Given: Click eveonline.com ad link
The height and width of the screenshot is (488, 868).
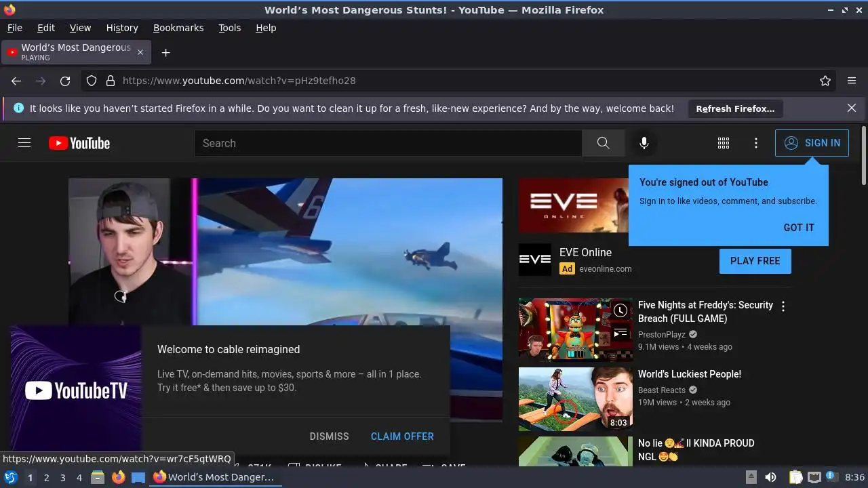Looking at the screenshot, I should 606,268.
